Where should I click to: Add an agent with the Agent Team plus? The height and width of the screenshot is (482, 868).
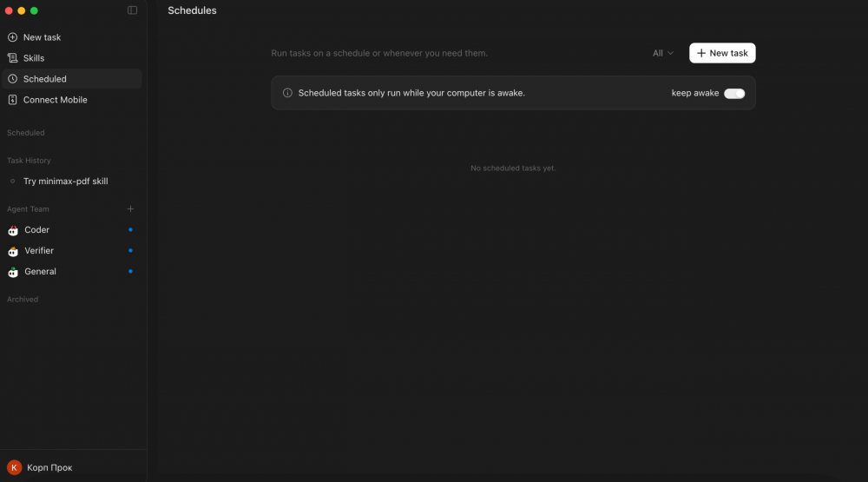[131, 208]
